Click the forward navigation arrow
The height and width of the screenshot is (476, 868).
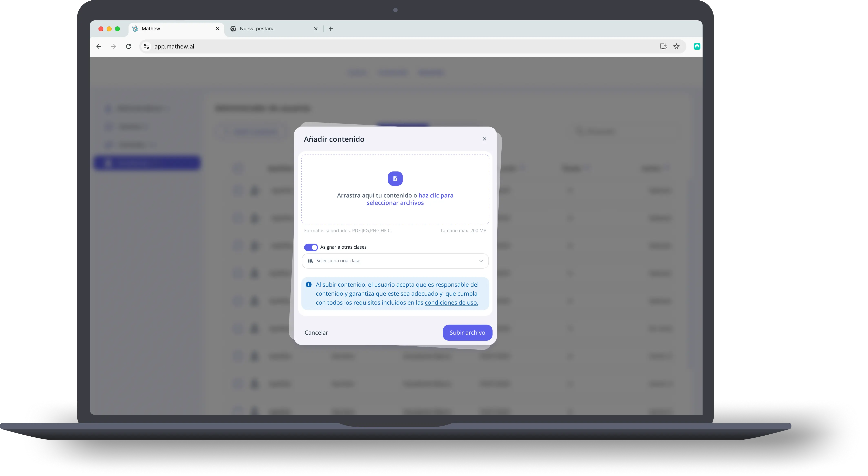(x=114, y=47)
